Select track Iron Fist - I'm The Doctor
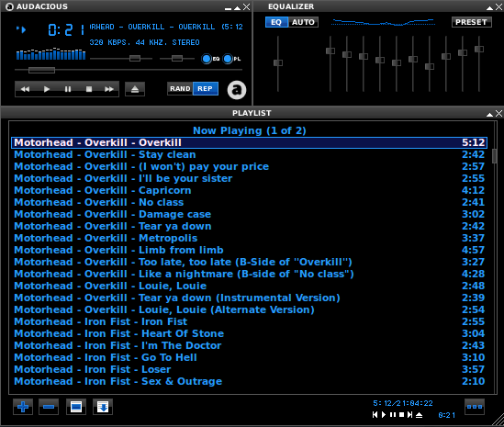The height and width of the screenshot is (427, 504). 249,345
